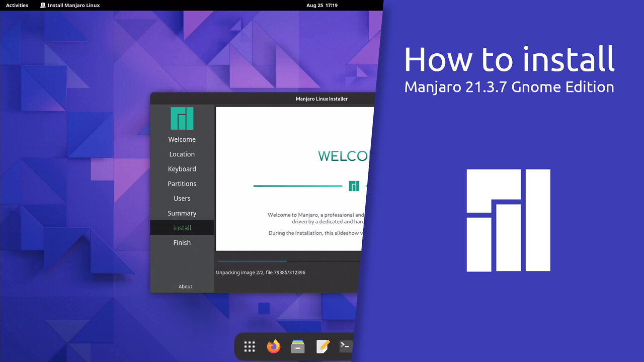Click the 'Unpacking image 2/2' status text

[261, 273]
